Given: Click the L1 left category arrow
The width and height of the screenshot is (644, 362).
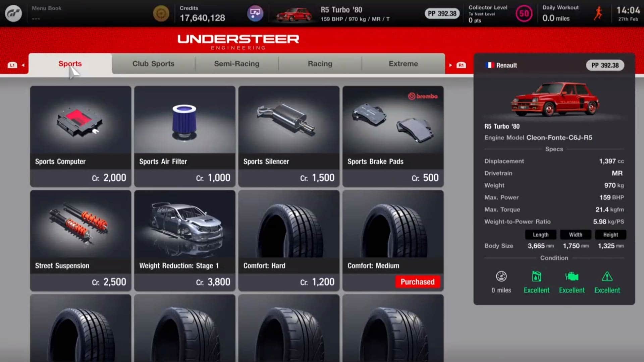Looking at the screenshot, I should [x=13, y=65].
